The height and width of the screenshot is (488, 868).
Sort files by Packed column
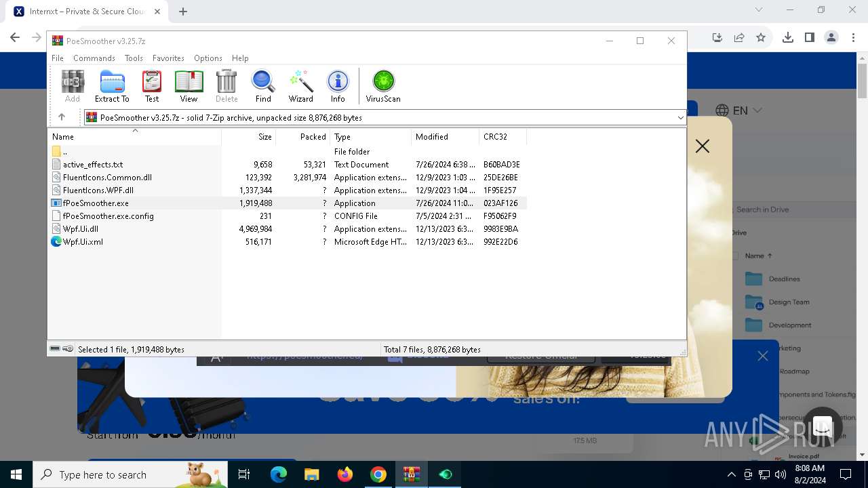(302, 137)
